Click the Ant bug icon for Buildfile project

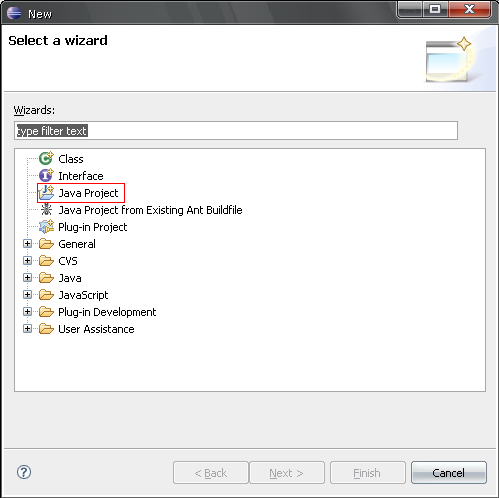coord(46,210)
